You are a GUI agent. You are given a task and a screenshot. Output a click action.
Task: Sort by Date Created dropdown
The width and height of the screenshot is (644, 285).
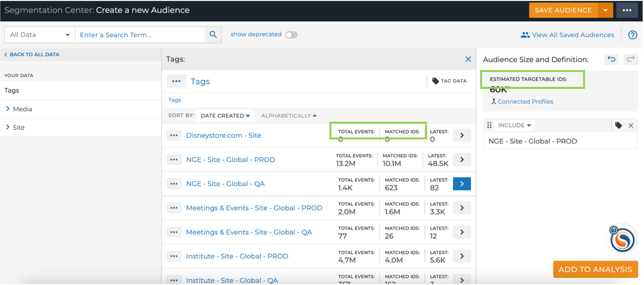225,116
